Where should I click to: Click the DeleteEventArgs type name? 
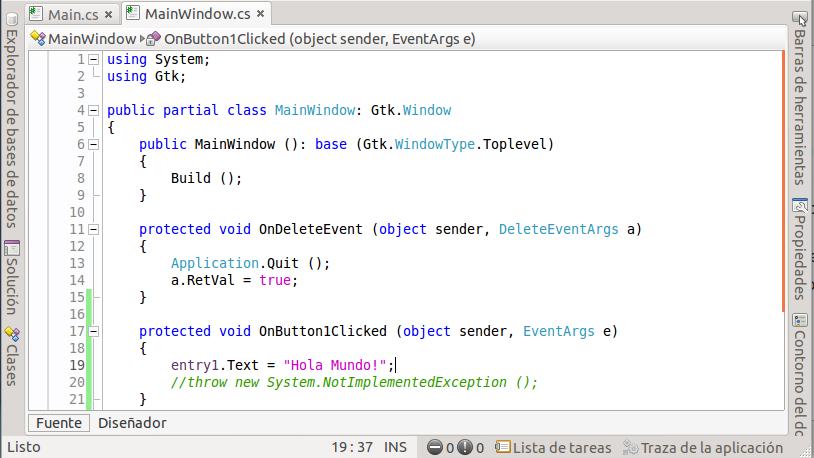click(x=559, y=230)
